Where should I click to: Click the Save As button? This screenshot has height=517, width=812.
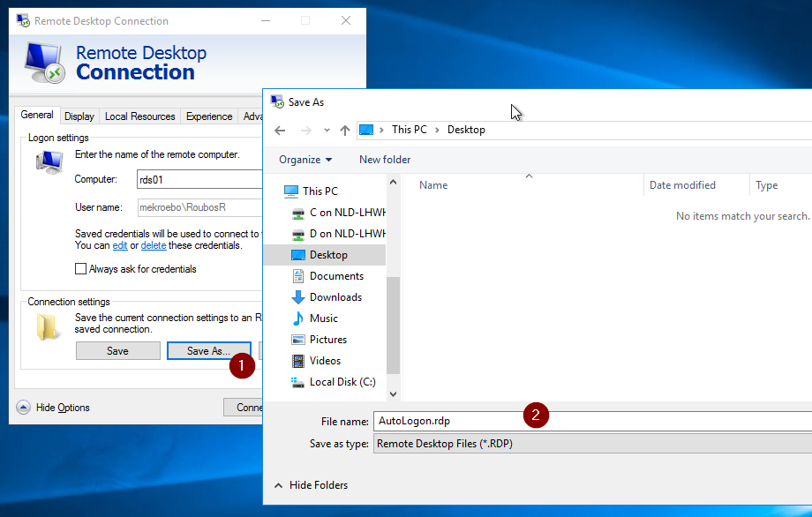(208, 350)
